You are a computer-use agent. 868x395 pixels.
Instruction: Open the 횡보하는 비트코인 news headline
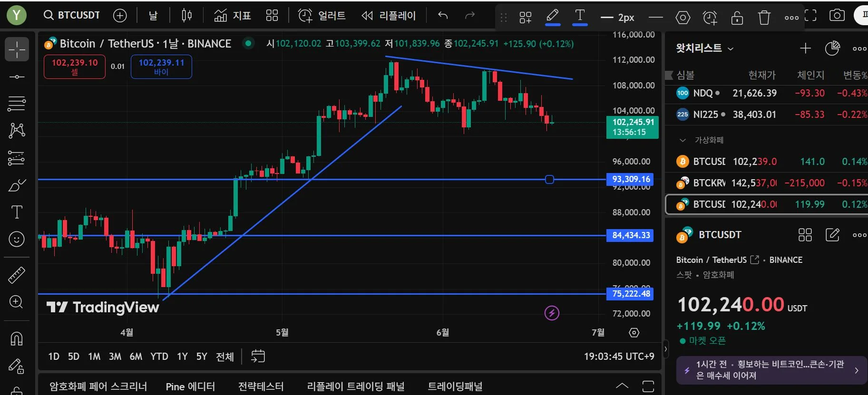771,370
